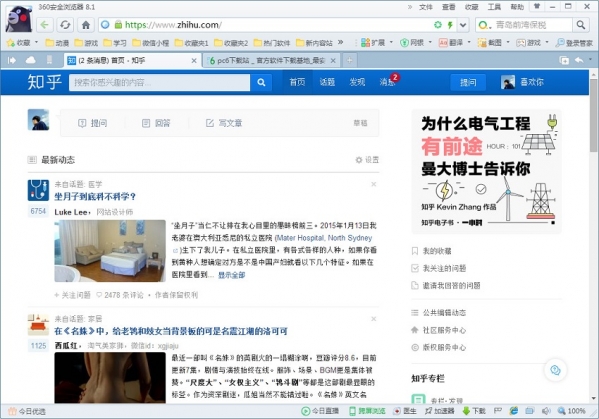Click the green padlock security icon
The width and height of the screenshot is (599, 419).
coord(118,25)
